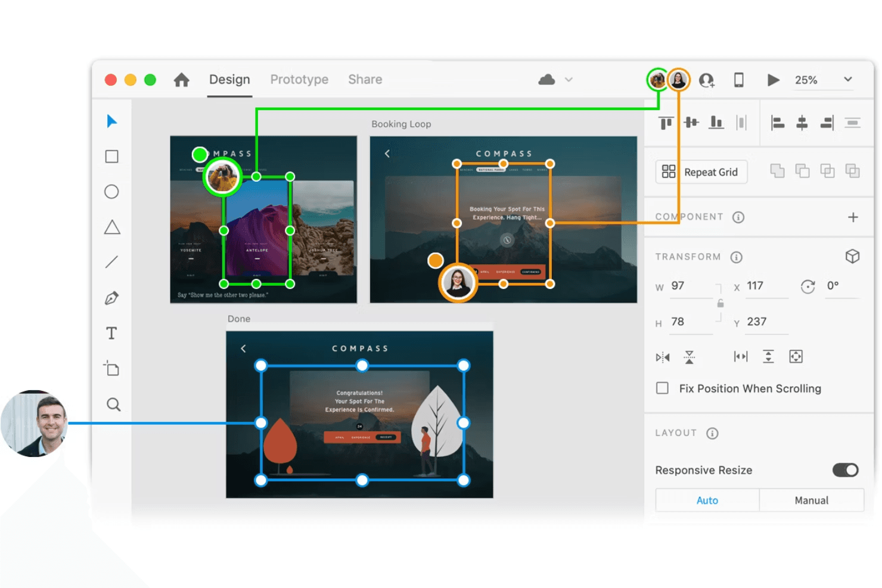Click the rotation field showing 0°

(x=842, y=287)
